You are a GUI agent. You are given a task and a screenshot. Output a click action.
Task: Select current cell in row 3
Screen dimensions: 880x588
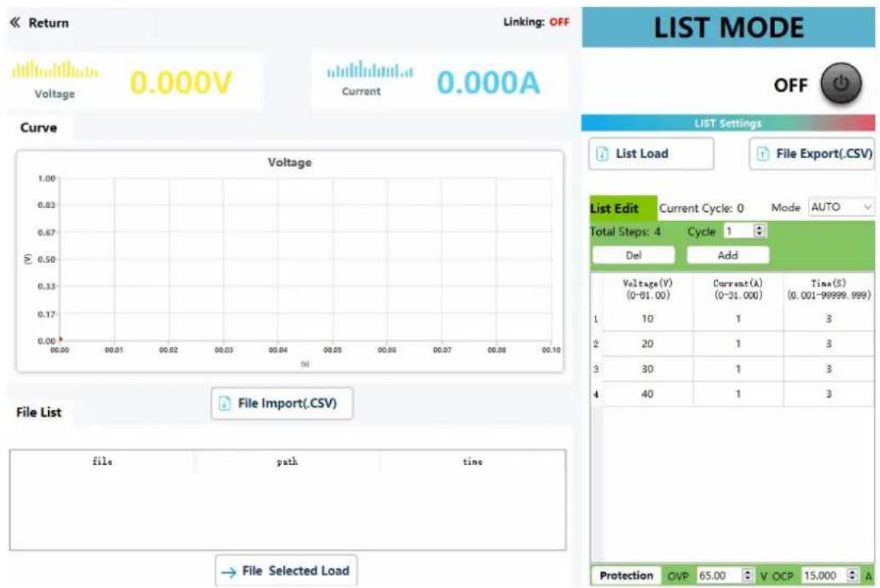[738, 369]
